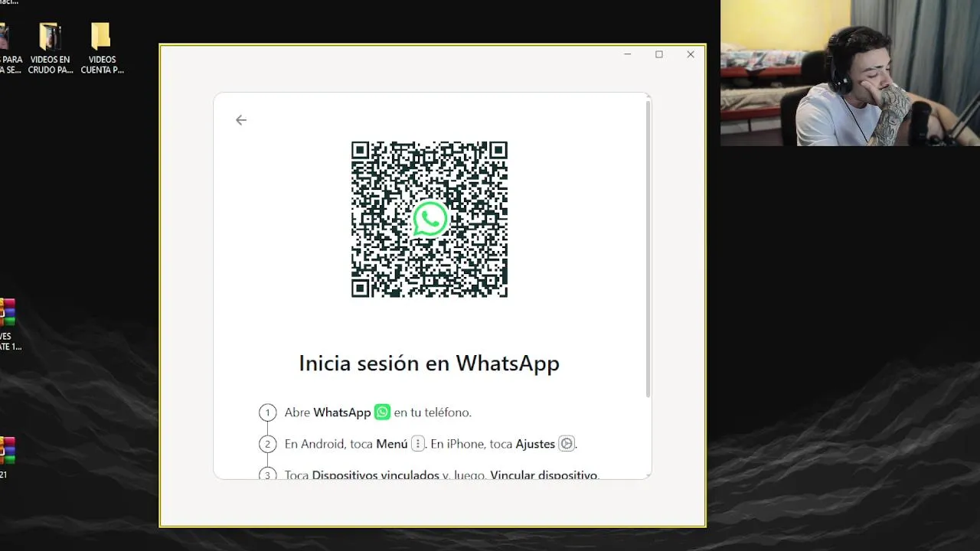Click the iPhone Ajustes gear icon in step 2
Image resolution: width=980 pixels, height=551 pixels.
coord(567,444)
